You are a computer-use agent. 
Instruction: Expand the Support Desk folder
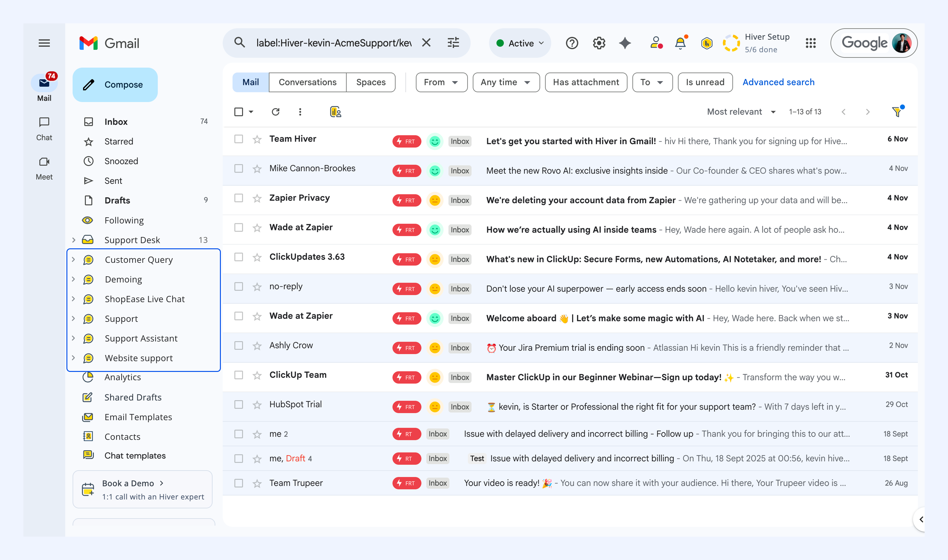click(74, 240)
